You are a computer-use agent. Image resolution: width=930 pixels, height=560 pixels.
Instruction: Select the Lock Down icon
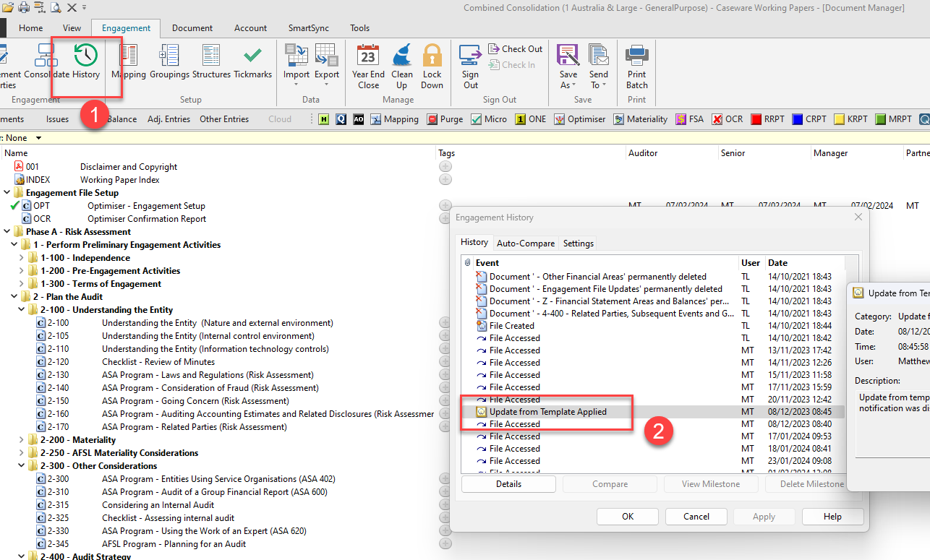tap(432, 65)
